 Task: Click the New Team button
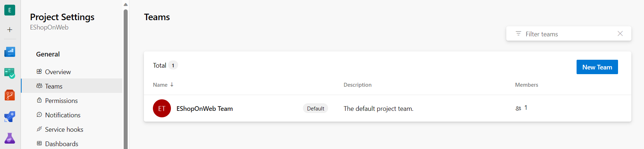[597, 67]
